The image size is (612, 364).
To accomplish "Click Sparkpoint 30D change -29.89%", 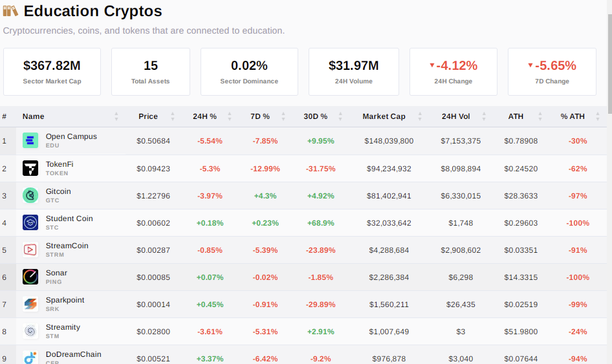I will (320, 305).
